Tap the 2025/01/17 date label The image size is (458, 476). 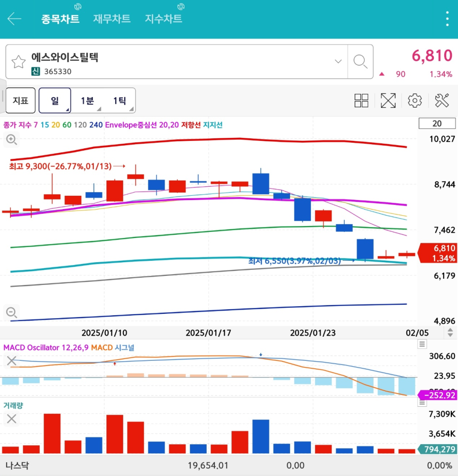(208, 333)
